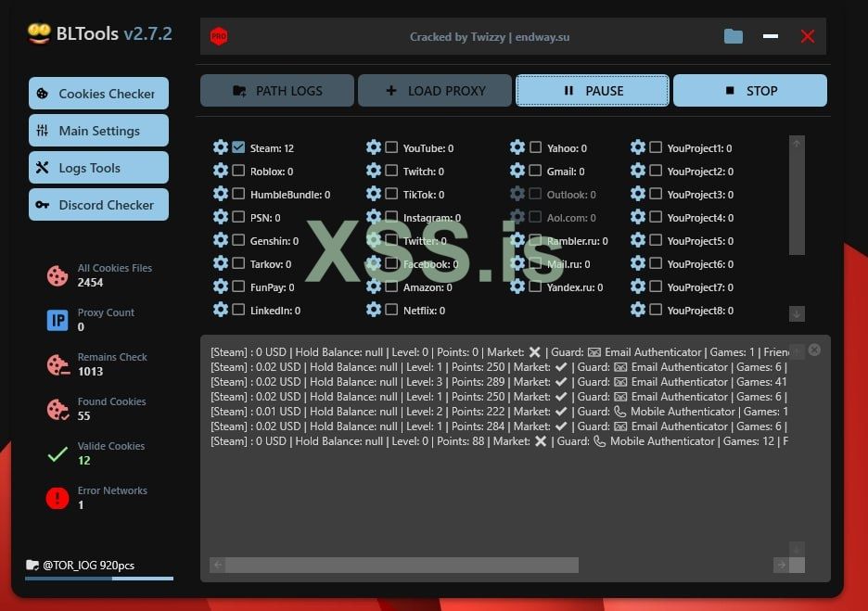
Task: Click the Error Networks red alert icon
Action: (x=57, y=498)
